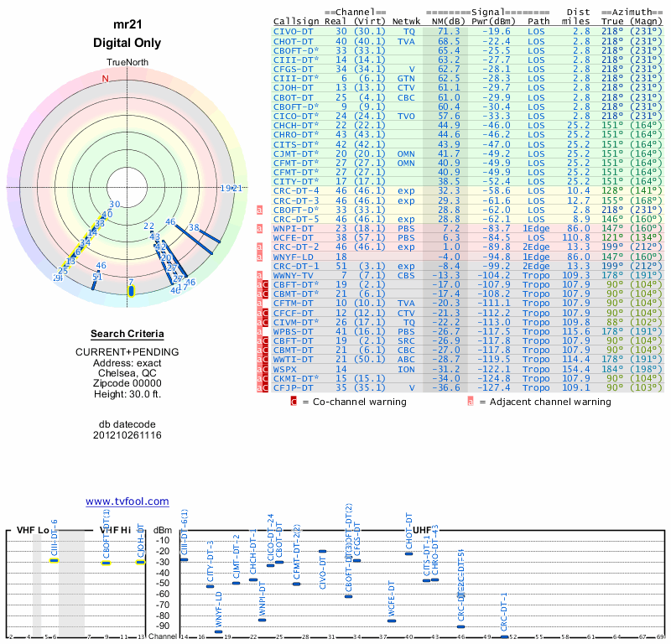671x644 pixels.
Task: Click the VHF Lo band label
Action: [x=33, y=530]
